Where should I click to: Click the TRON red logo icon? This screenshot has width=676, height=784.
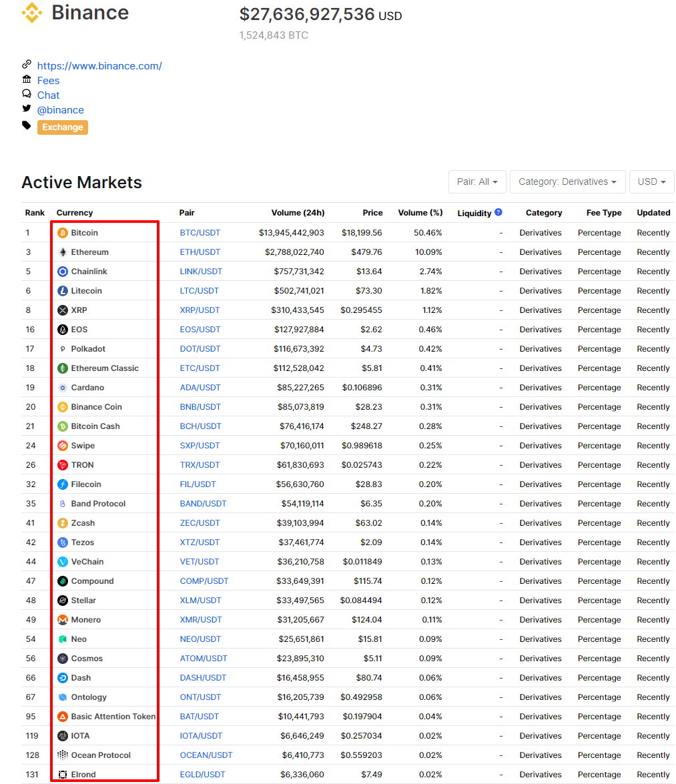click(x=63, y=465)
